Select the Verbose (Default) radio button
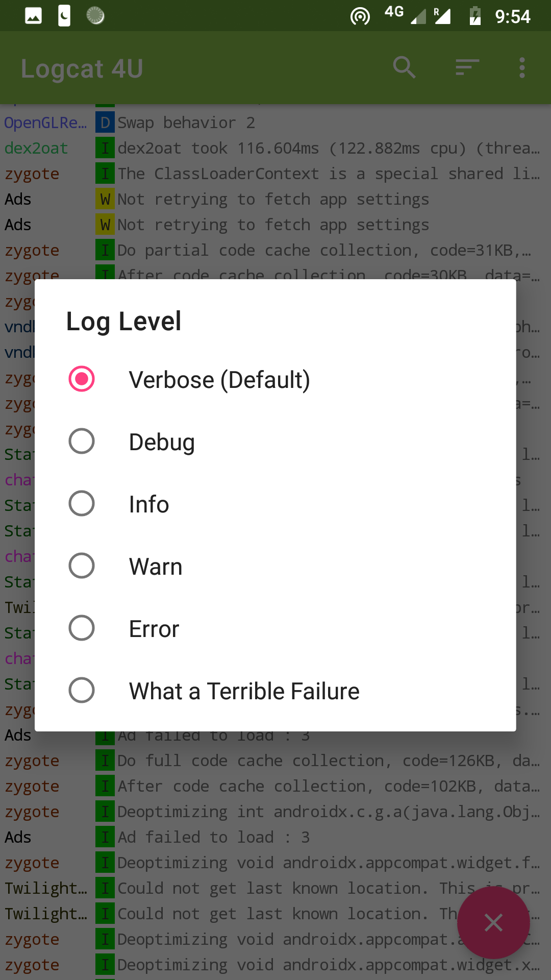 [82, 379]
